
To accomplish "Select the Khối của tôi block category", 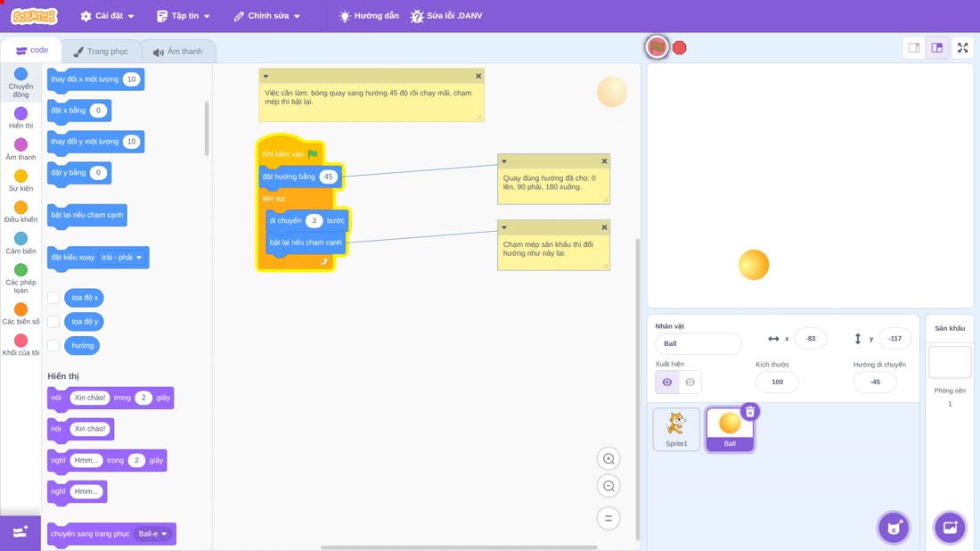I will [x=20, y=345].
